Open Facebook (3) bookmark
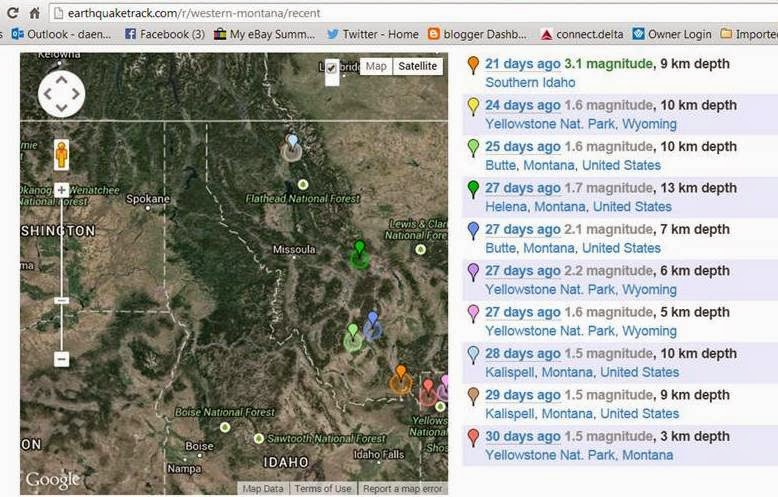 [x=165, y=34]
